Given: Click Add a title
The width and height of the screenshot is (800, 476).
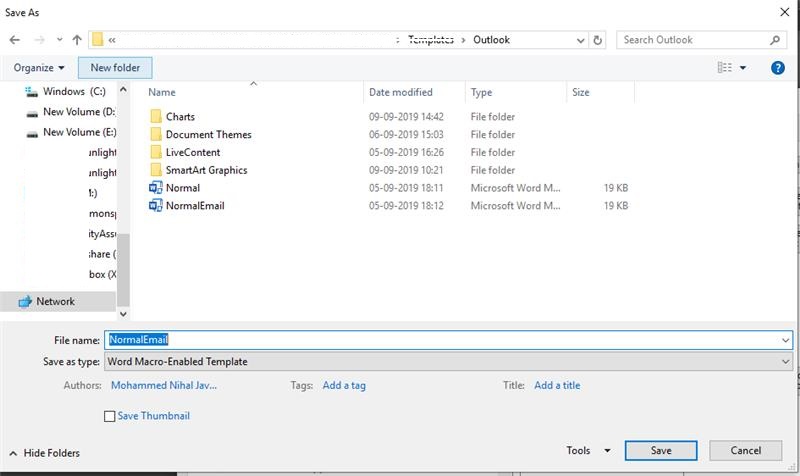Looking at the screenshot, I should (x=557, y=386).
